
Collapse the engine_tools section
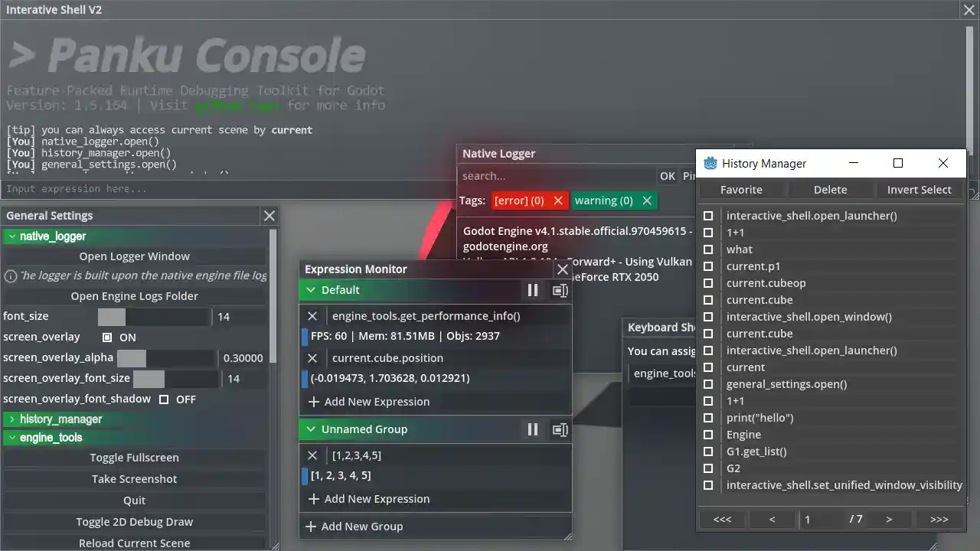[11, 437]
